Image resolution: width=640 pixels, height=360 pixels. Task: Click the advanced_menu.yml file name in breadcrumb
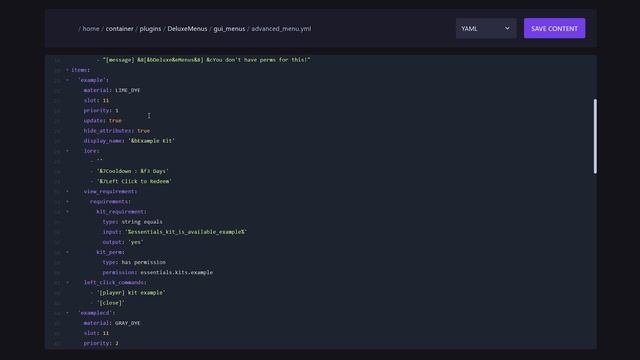click(x=281, y=29)
